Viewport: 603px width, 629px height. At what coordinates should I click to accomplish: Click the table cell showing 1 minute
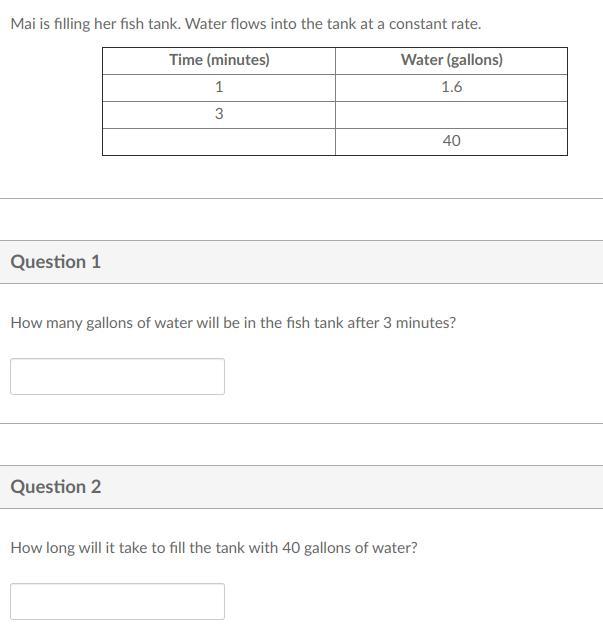pos(219,87)
